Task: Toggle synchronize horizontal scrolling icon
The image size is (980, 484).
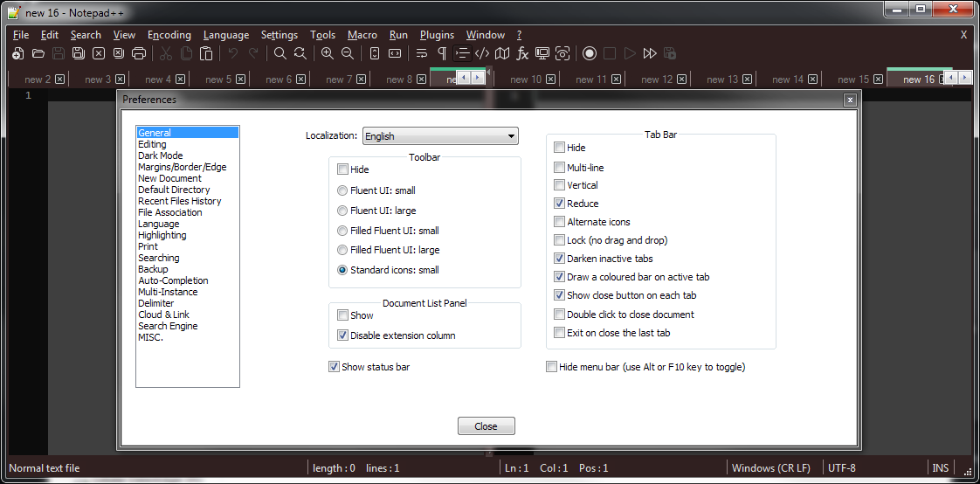Action: (x=395, y=53)
